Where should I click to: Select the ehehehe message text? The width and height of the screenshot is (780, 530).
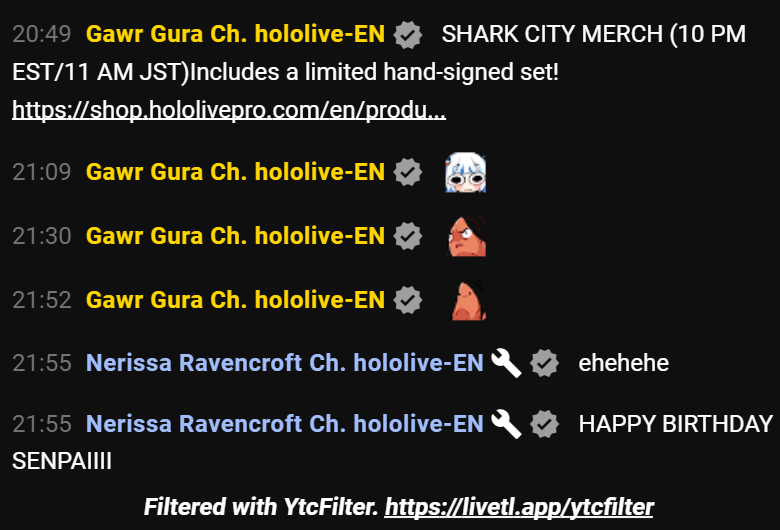(x=623, y=363)
